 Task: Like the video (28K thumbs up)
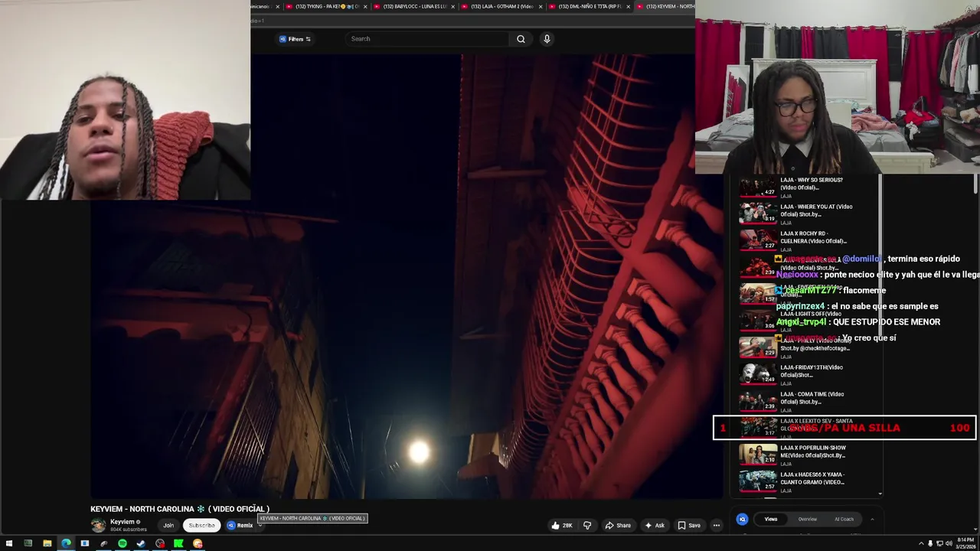(x=561, y=525)
